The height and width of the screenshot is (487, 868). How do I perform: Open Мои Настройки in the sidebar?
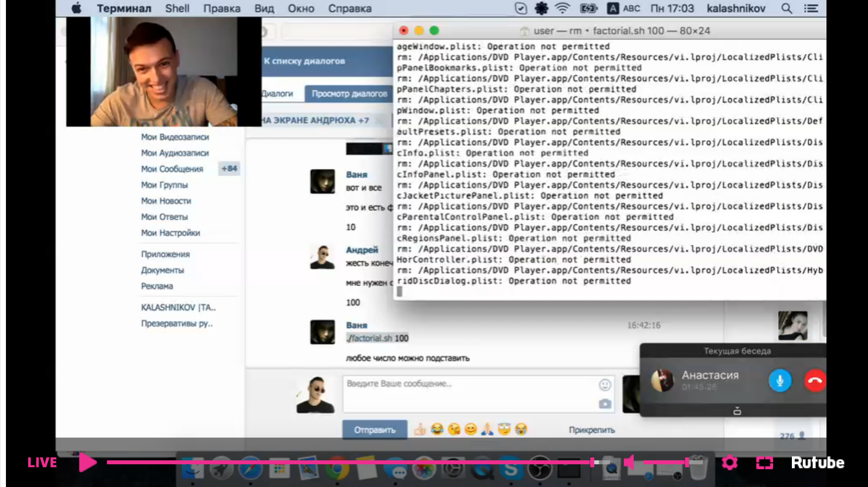pos(171,233)
